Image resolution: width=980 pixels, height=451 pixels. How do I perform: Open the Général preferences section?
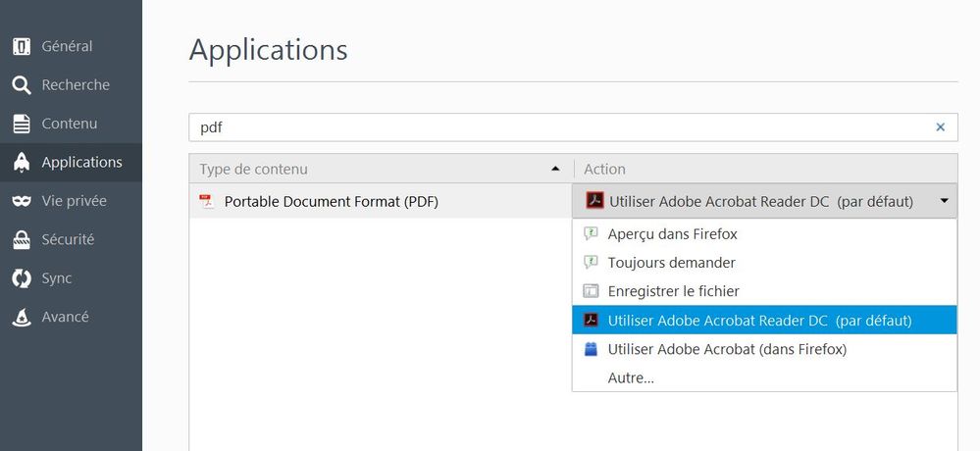pos(71,46)
